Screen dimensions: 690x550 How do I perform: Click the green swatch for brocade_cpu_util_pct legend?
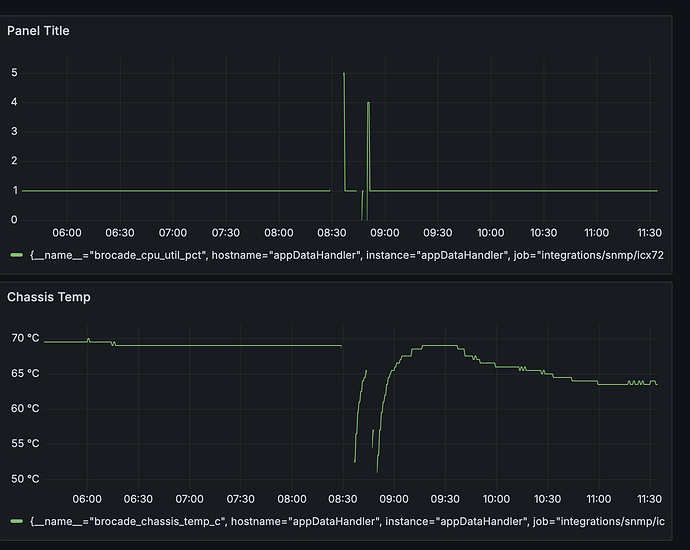[17, 255]
